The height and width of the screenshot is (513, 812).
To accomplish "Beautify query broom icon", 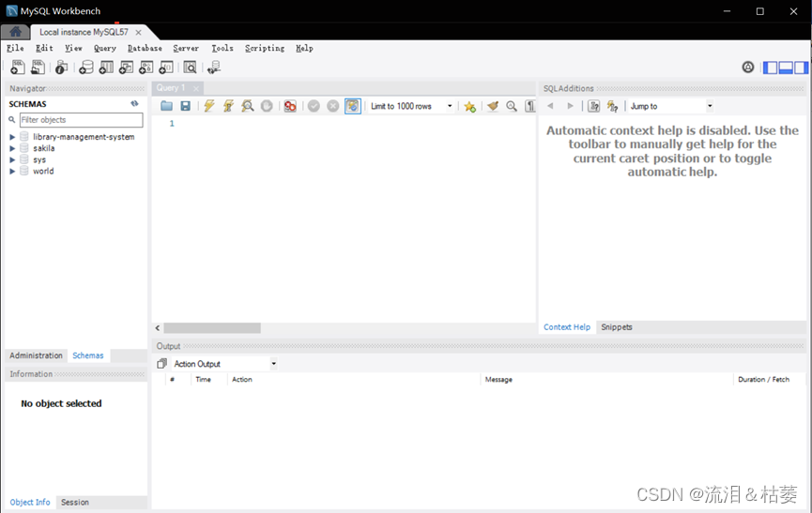I will click(x=493, y=106).
